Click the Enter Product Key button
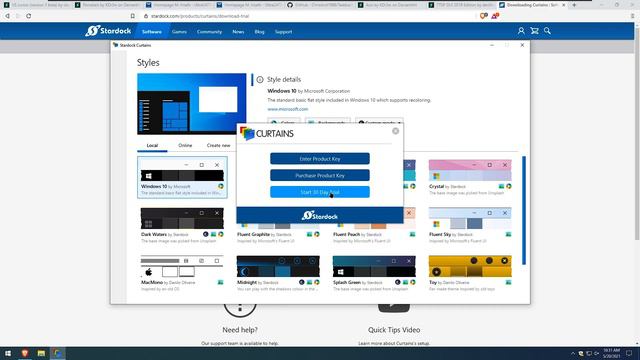640x360 pixels. point(320,158)
